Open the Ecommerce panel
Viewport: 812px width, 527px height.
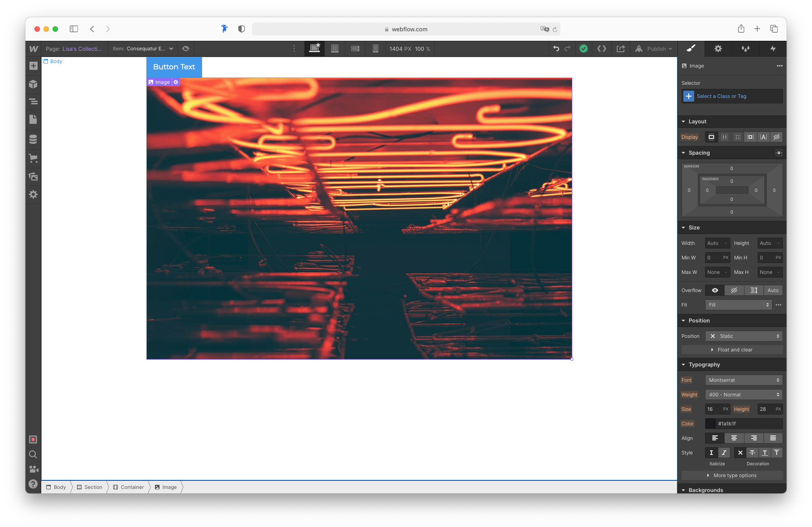[x=33, y=158]
